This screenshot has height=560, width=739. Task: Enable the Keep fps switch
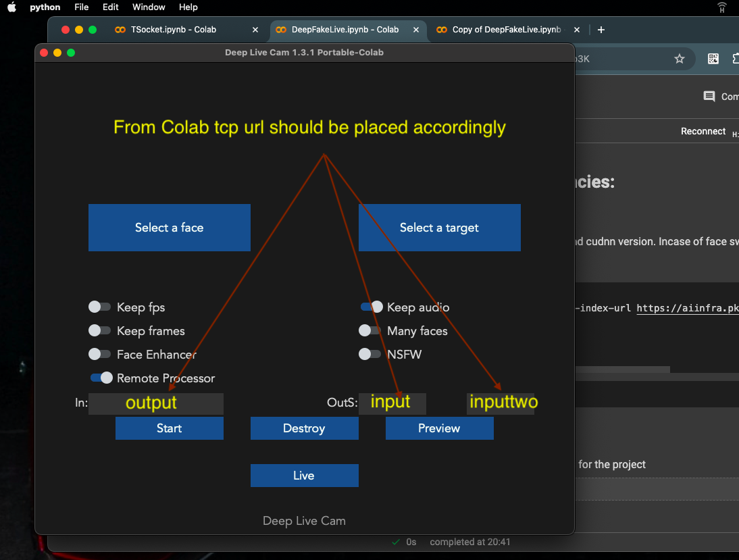click(100, 307)
